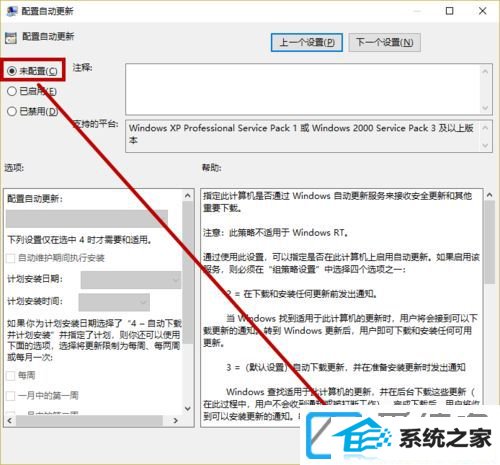Viewport: 500px width, 465px height.
Task: Check the 自动维护期间执行安装 checkbox
Action: [11, 258]
